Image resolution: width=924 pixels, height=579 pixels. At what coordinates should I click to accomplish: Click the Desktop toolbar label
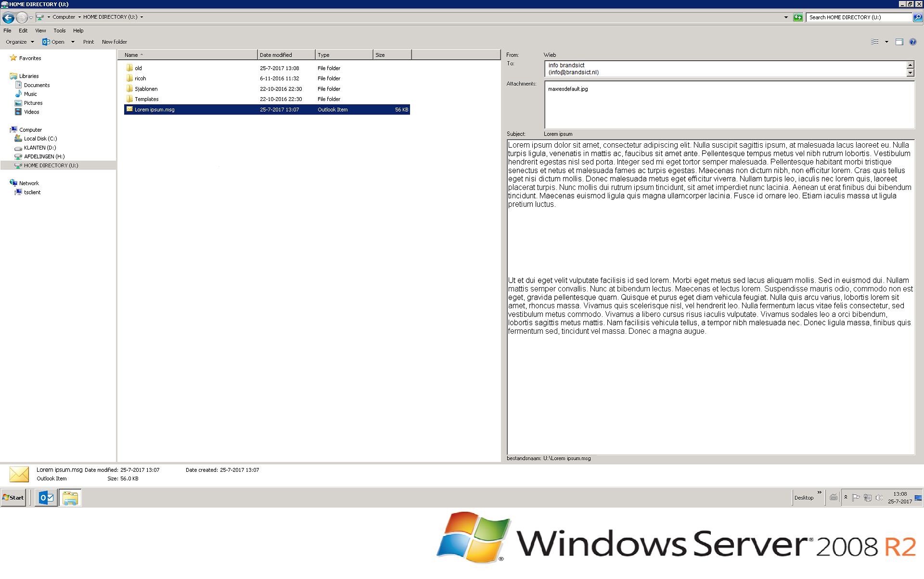tap(804, 498)
